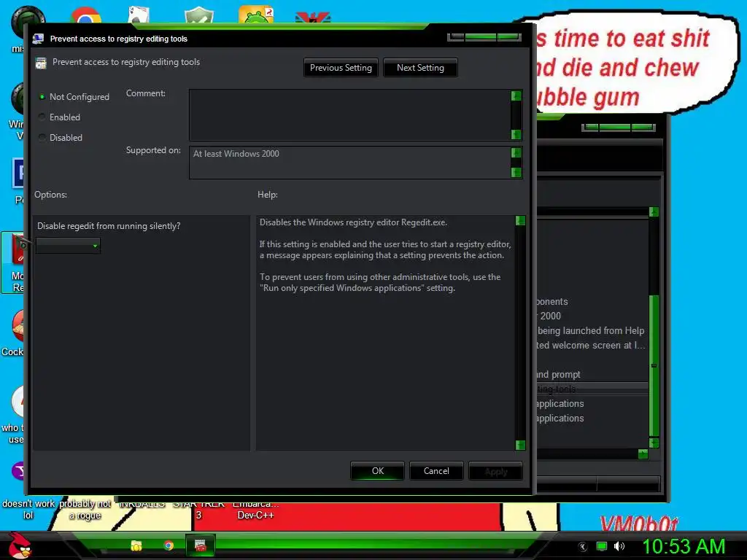The width and height of the screenshot is (747, 560).
Task: Click Help pane scroll down arrow
Action: (520, 445)
